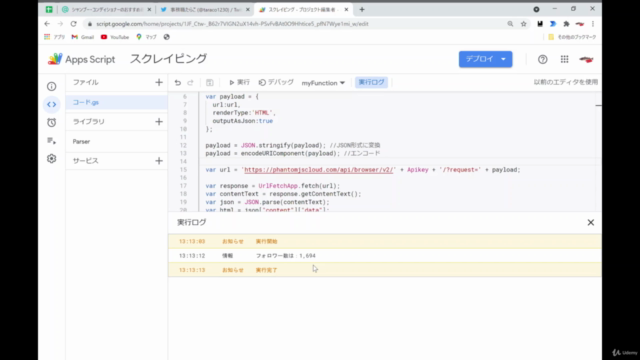
Task: Select the Editor code icon in sidebar
Action: pos(51,104)
